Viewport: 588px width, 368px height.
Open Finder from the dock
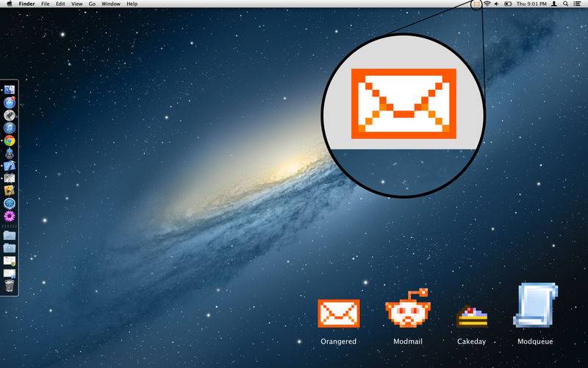(10, 90)
